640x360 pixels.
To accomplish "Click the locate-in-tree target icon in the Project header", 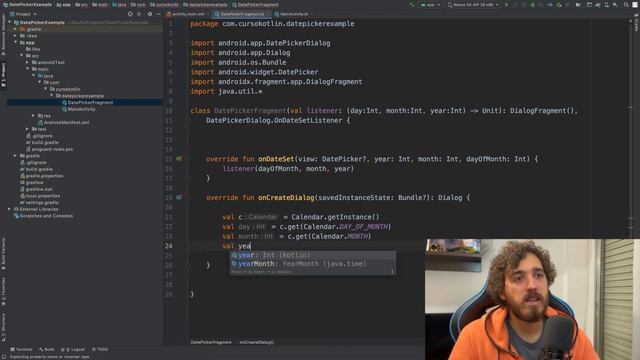I will coord(130,14).
